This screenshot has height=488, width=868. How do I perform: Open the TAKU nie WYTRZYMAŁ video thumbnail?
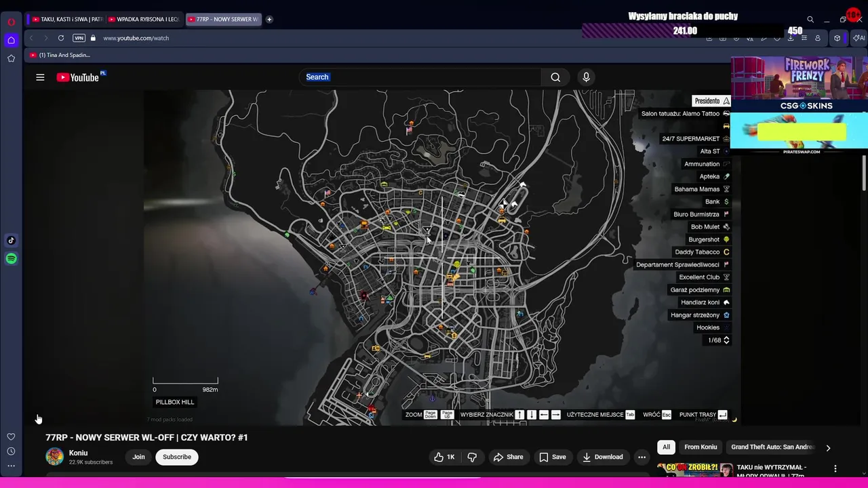tap(694, 469)
